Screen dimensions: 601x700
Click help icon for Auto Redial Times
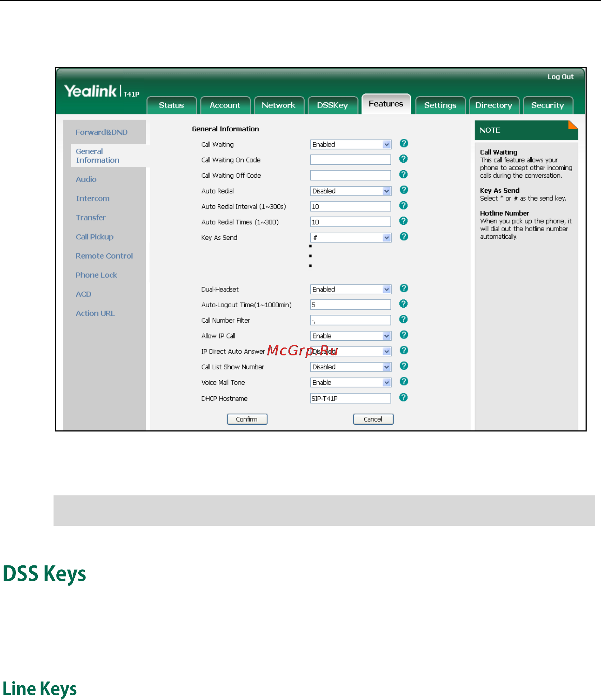(403, 221)
